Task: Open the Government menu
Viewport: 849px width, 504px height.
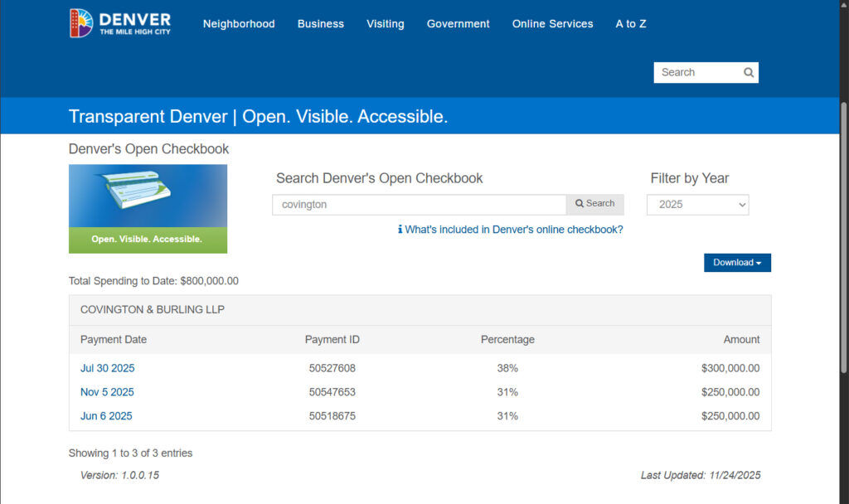Action: (458, 24)
